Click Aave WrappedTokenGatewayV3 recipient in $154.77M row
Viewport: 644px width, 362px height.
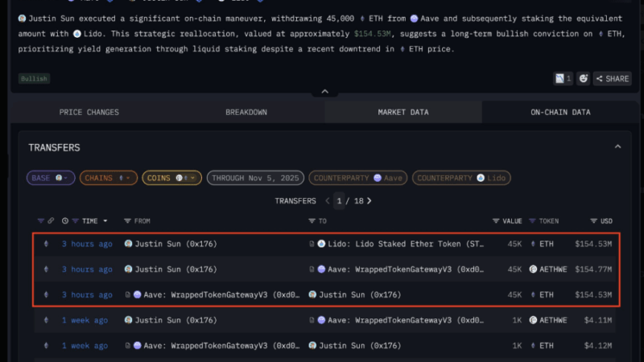tap(406, 269)
